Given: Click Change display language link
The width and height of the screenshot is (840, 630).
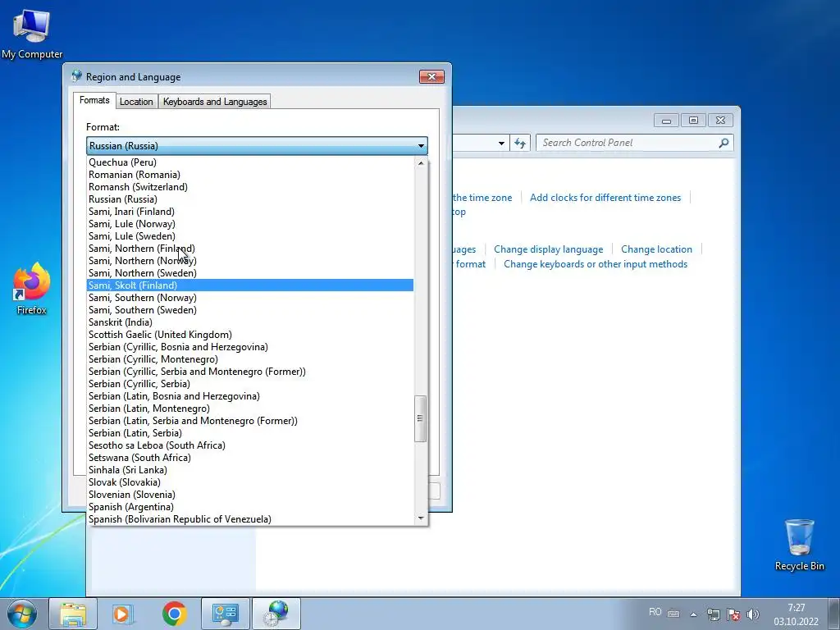Looking at the screenshot, I should click(x=549, y=249).
